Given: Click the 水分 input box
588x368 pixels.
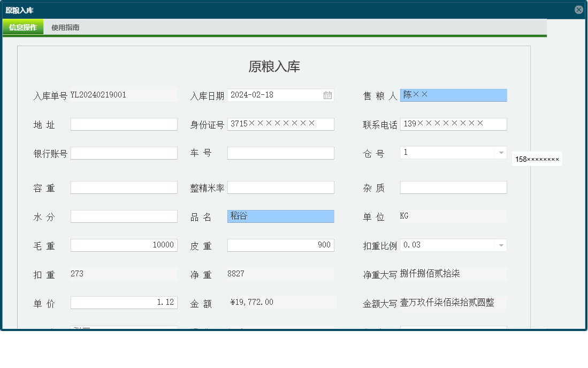Looking at the screenshot, I should click(124, 216).
